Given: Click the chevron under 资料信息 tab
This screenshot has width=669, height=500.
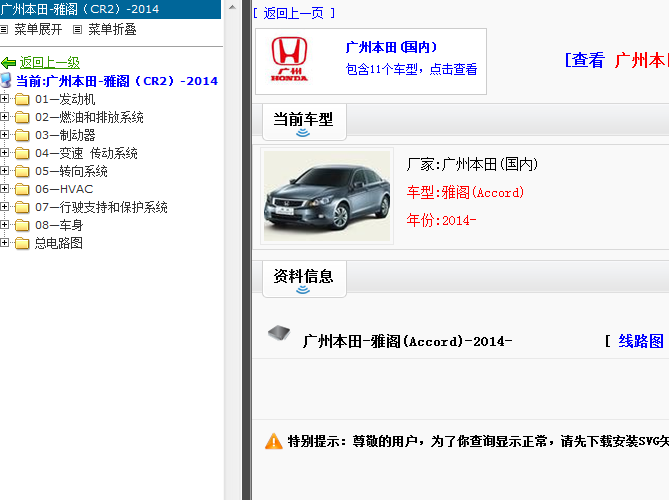Looking at the screenshot, I should (303, 290).
